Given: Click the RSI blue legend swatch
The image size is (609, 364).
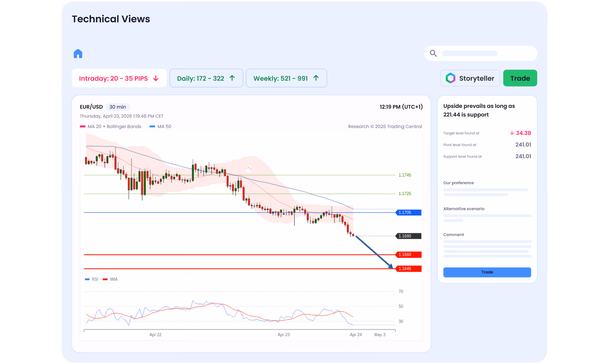Looking at the screenshot, I should [x=87, y=279].
